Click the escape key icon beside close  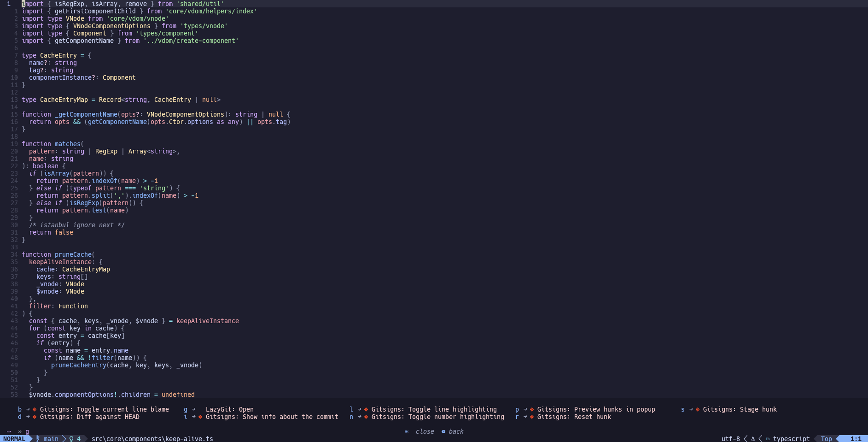point(407,431)
